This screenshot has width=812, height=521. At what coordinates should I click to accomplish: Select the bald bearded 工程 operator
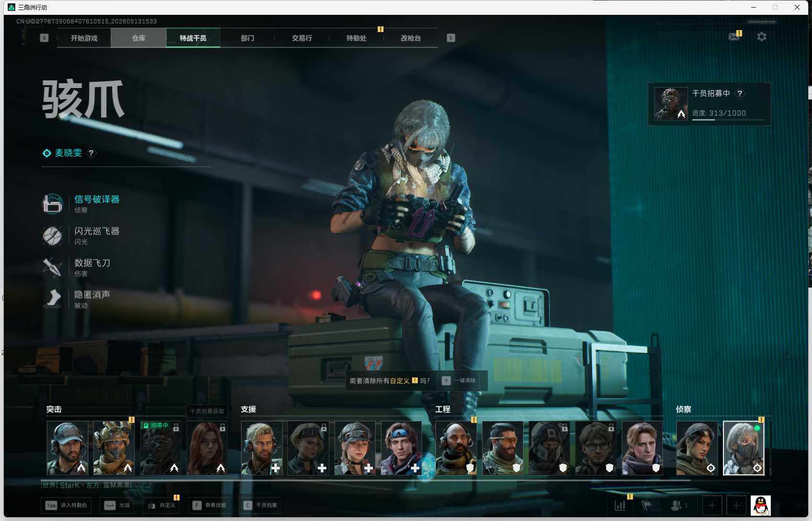pos(456,448)
